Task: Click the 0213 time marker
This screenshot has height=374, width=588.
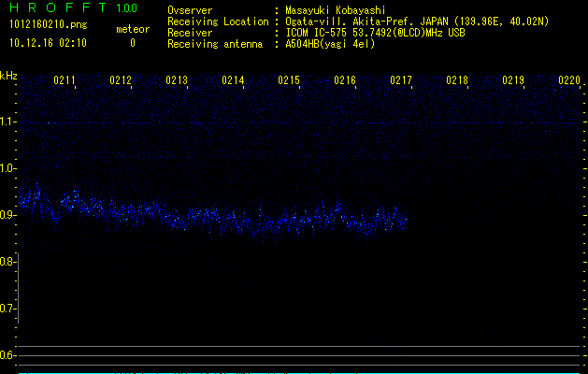Action: 177,80
